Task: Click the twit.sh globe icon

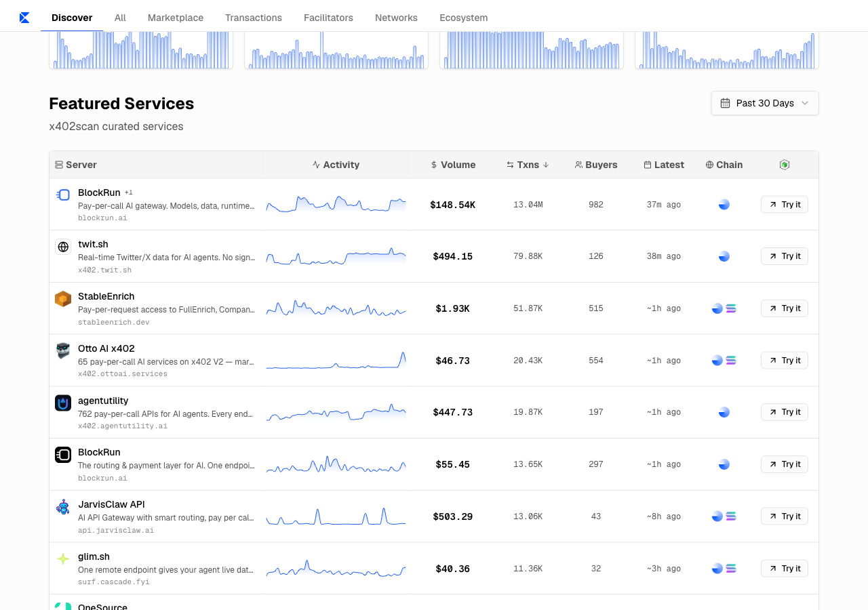Action: pos(63,247)
